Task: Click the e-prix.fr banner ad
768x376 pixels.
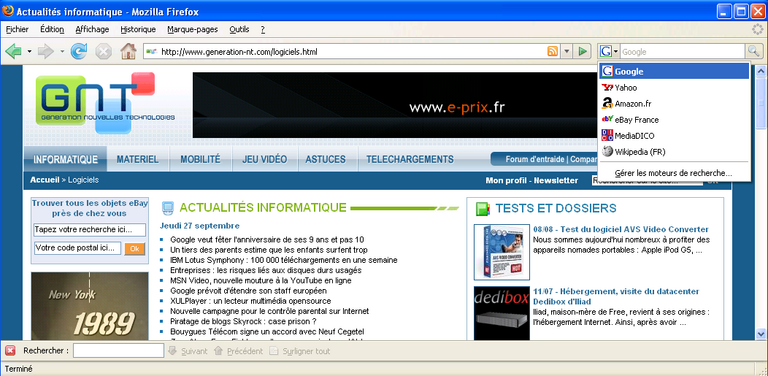Action: point(395,105)
